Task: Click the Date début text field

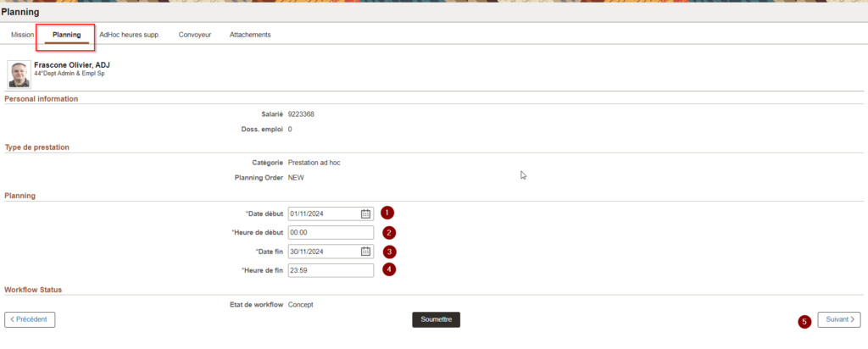Action: click(323, 213)
